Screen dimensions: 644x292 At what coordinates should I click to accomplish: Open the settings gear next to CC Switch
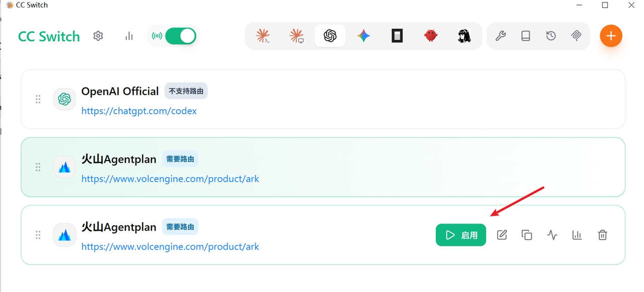[98, 36]
